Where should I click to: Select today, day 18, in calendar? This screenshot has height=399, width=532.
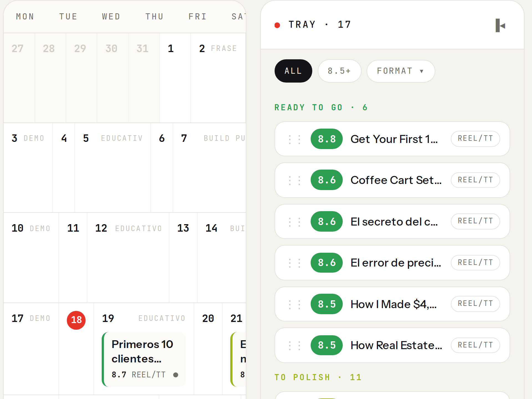pos(76,320)
